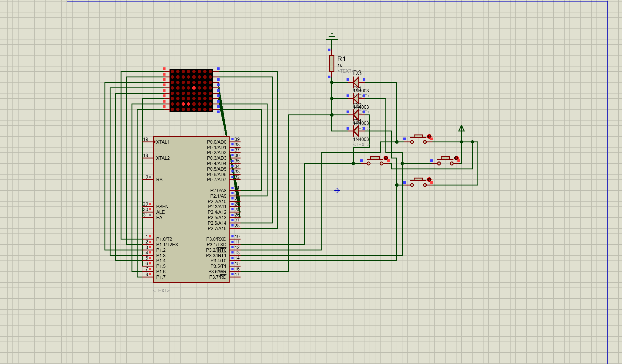Click the PSEN pin label

162,206
